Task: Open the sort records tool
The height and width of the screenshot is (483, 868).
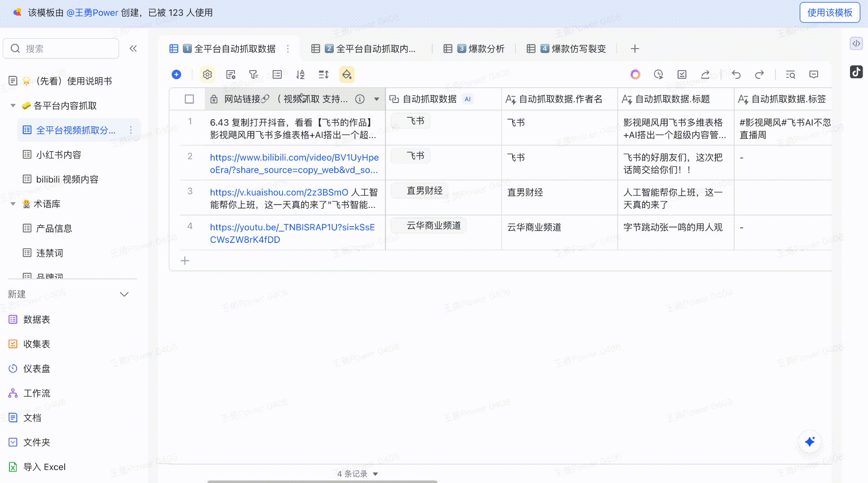Action: pyautogui.click(x=300, y=75)
